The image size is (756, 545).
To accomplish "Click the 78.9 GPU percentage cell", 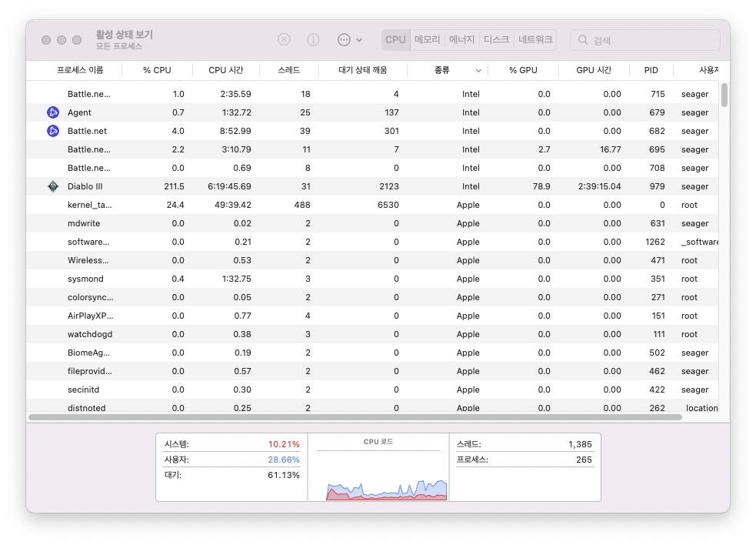I will click(541, 186).
